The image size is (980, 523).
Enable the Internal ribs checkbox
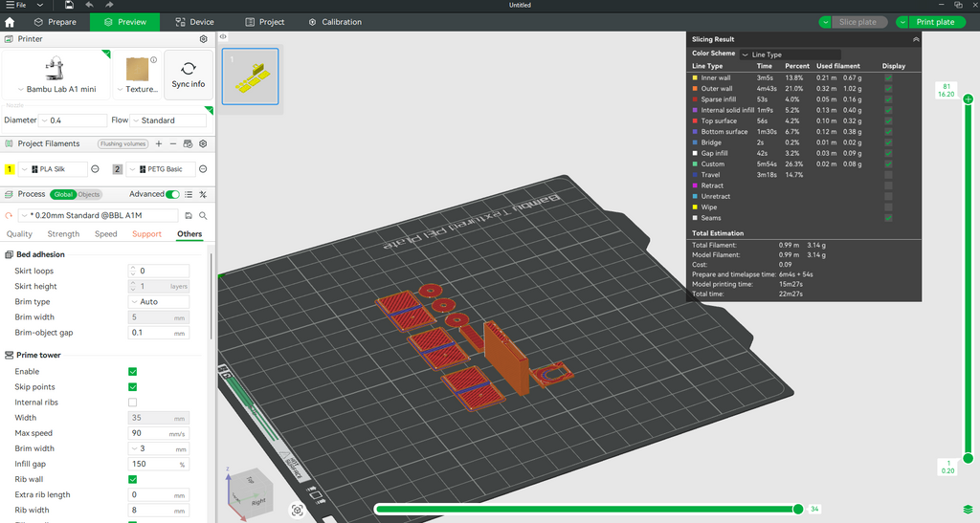click(132, 403)
